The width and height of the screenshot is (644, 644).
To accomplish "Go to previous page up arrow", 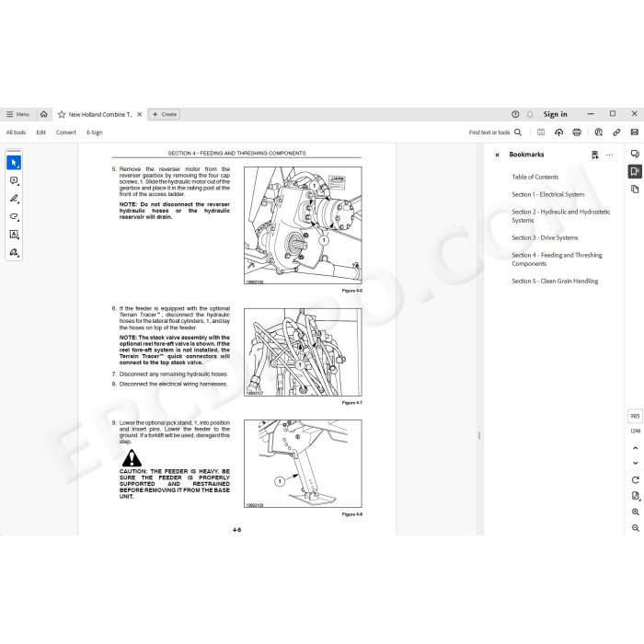I will (636, 448).
